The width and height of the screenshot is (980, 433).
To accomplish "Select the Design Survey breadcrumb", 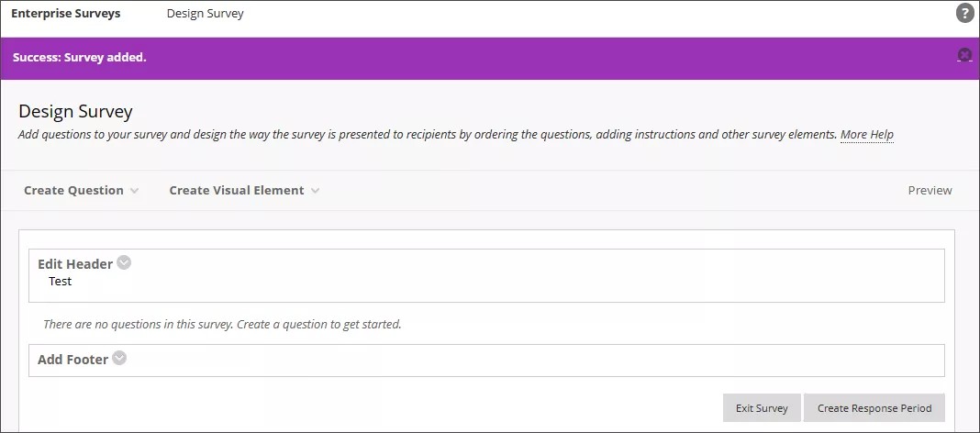I will (206, 14).
